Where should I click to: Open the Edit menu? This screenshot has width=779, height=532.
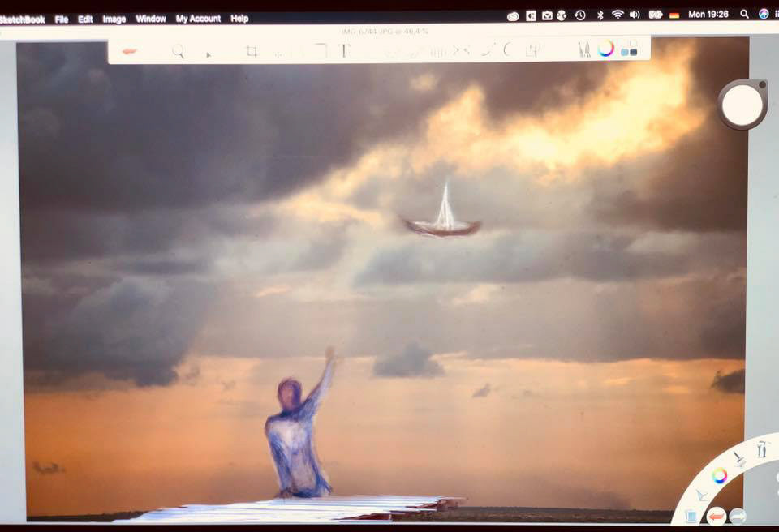[85, 19]
